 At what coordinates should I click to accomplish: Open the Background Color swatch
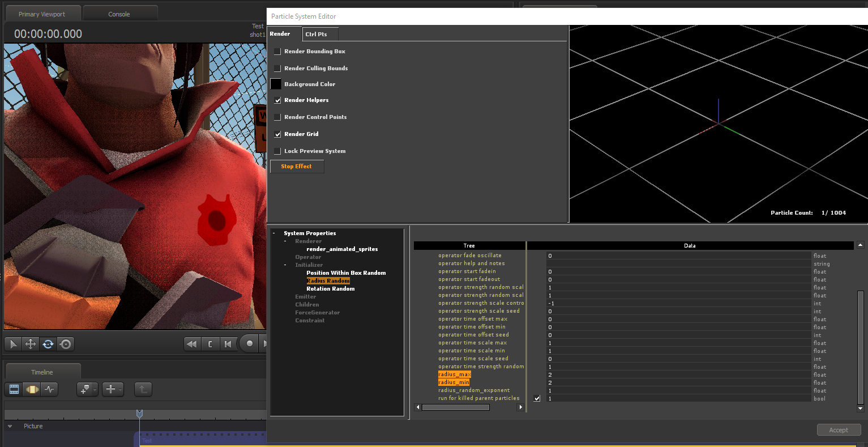click(x=276, y=84)
